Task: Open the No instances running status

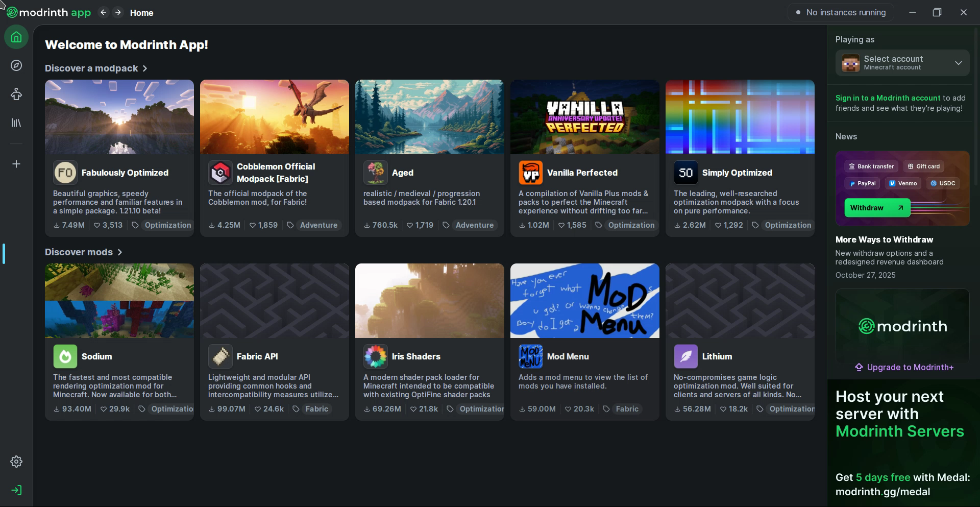Action: point(841,12)
